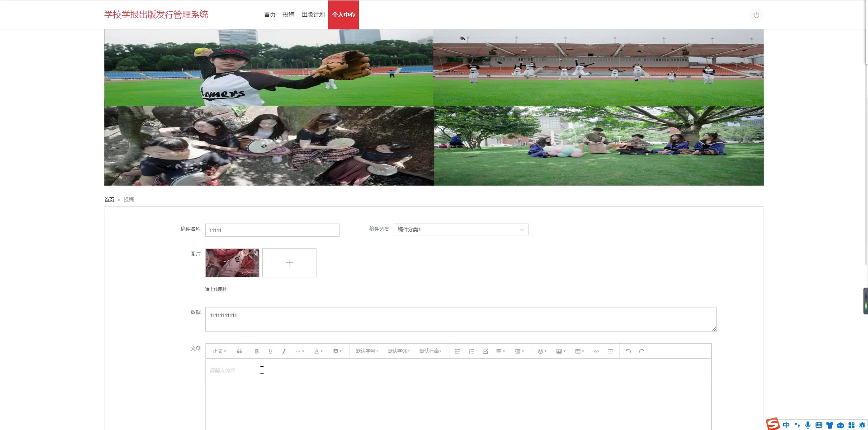Image resolution: width=868 pixels, height=430 pixels.
Task: Undo the last edit
Action: pos(628,351)
